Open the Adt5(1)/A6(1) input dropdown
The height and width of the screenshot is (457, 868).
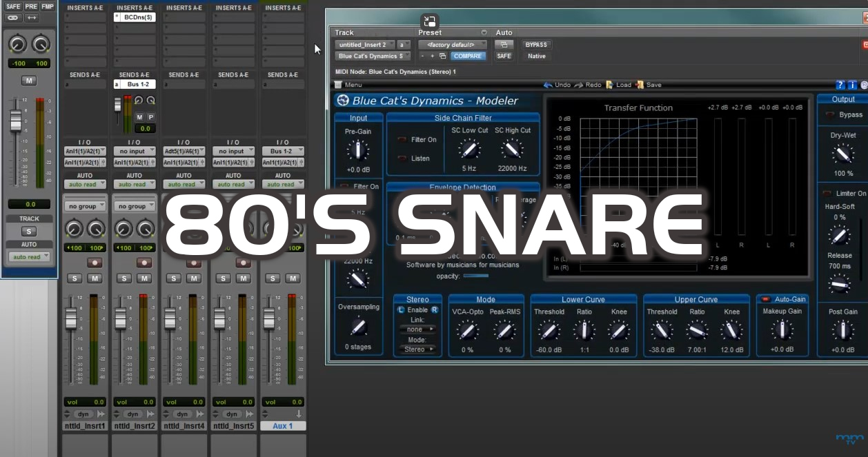184,151
